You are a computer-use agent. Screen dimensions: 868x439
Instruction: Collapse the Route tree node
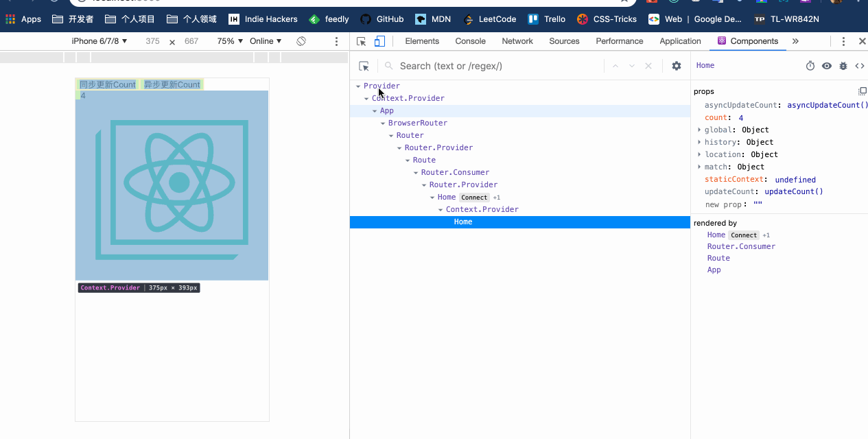tap(408, 161)
